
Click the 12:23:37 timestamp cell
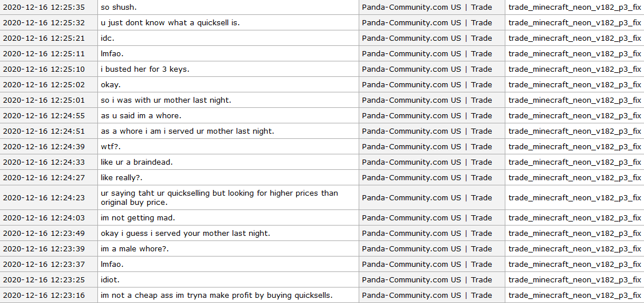pyautogui.click(x=44, y=265)
